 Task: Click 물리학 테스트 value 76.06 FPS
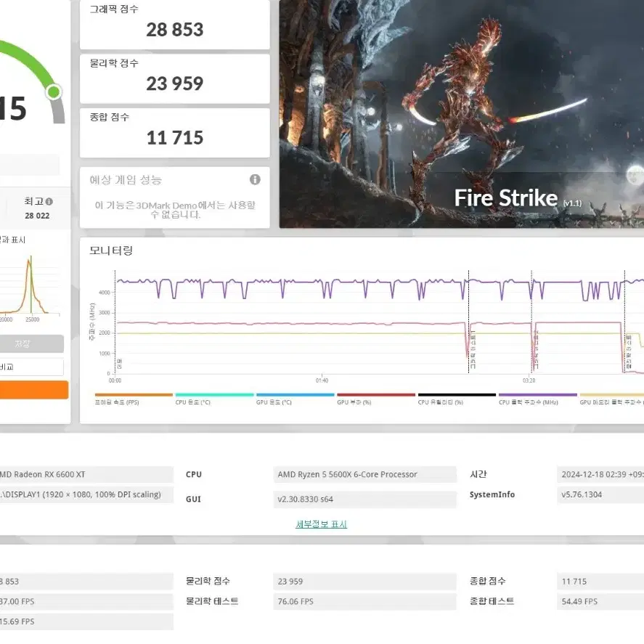[x=364, y=601]
